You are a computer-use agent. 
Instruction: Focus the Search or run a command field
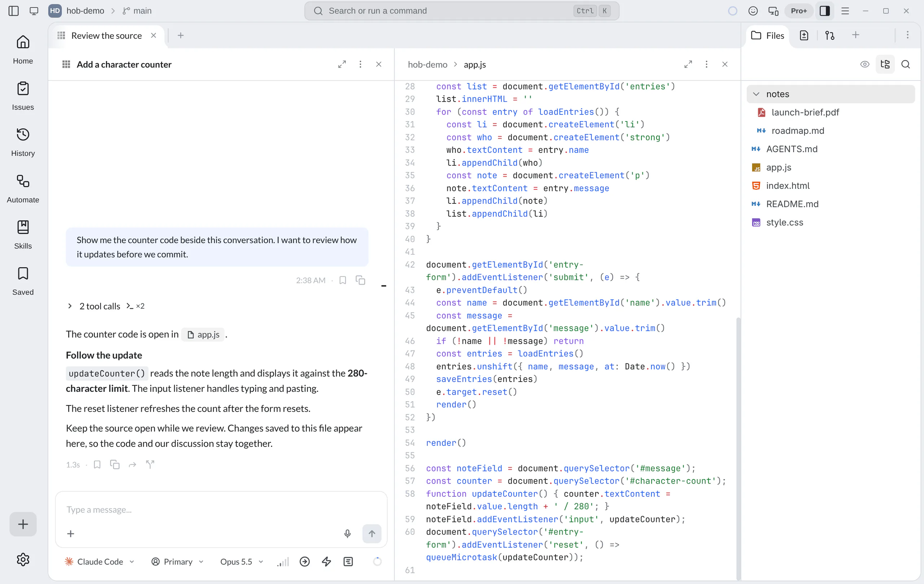461,11
